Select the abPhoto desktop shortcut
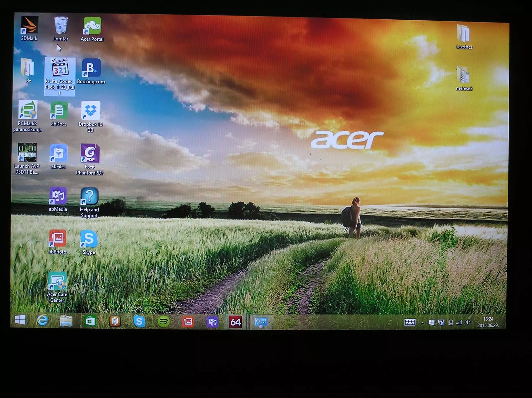Viewport: 532px width, 398px height. 57,242
